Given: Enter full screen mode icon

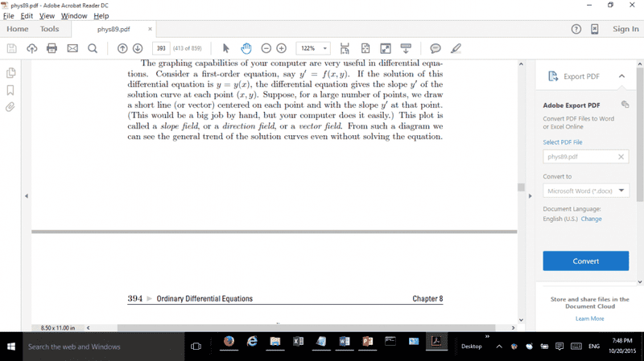Looking at the screenshot, I should pos(386,48).
